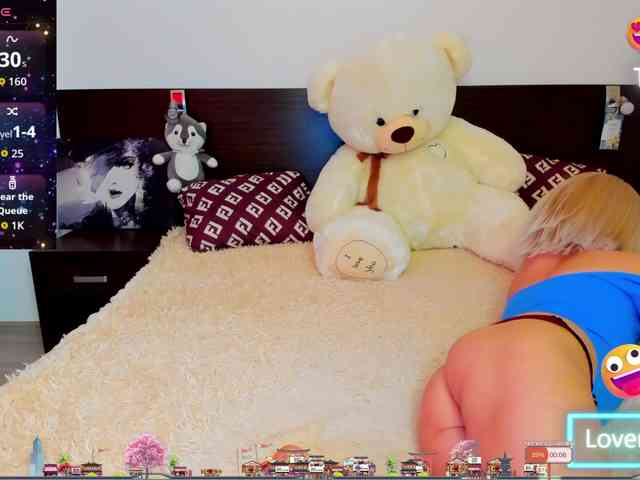This screenshot has height=480, width=640.
Task: Click the 00:06 countdown timer
Action: [558, 455]
